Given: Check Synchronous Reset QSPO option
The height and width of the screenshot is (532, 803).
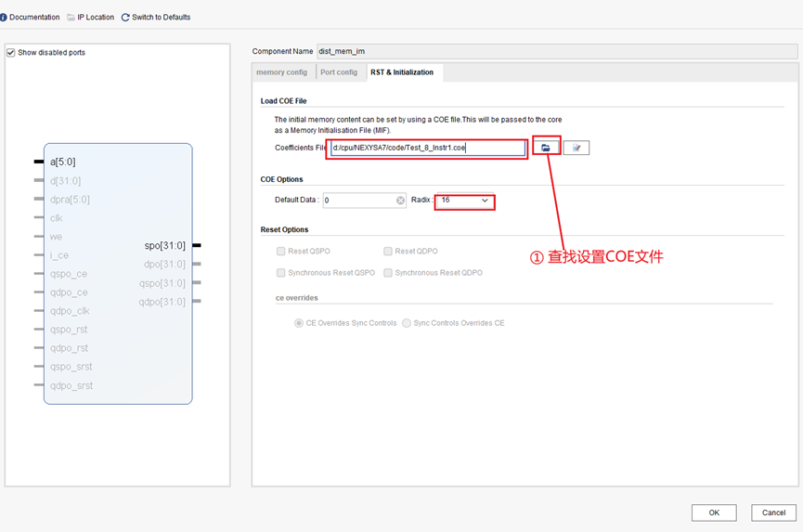Looking at the screenshot, I should point(281,273).
